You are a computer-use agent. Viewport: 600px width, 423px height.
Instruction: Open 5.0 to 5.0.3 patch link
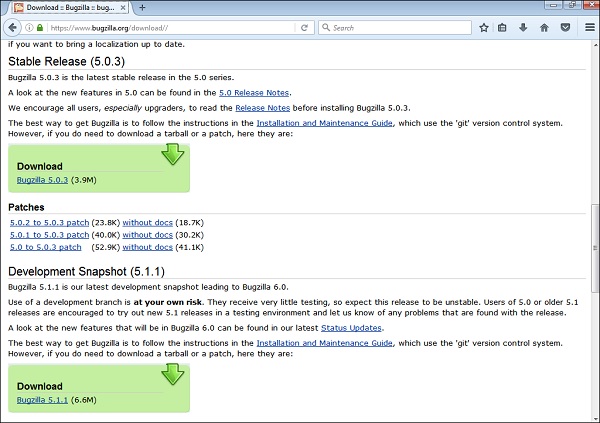click(46, 247)
